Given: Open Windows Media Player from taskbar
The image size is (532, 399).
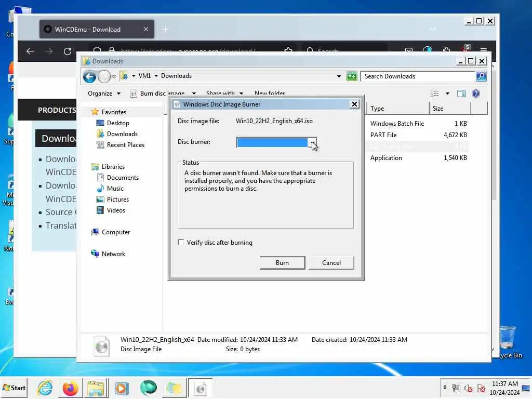Looking at the screenshot, I should [122, 388].
